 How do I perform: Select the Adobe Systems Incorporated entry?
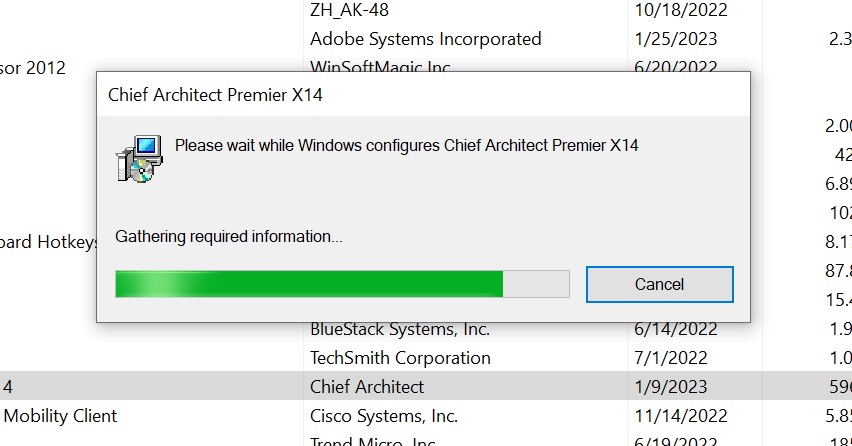[x=425, y=39]
